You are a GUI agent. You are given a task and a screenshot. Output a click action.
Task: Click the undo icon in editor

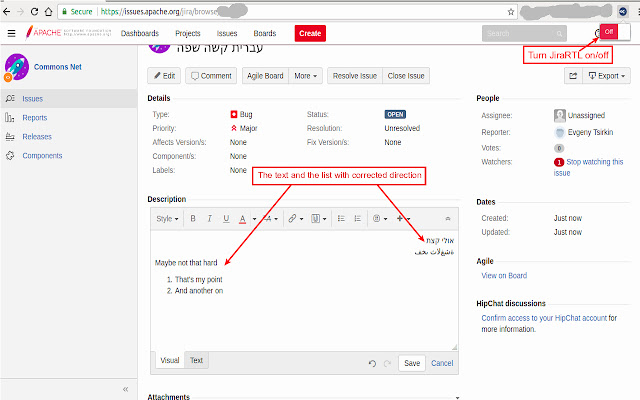(x=372, y=363)
